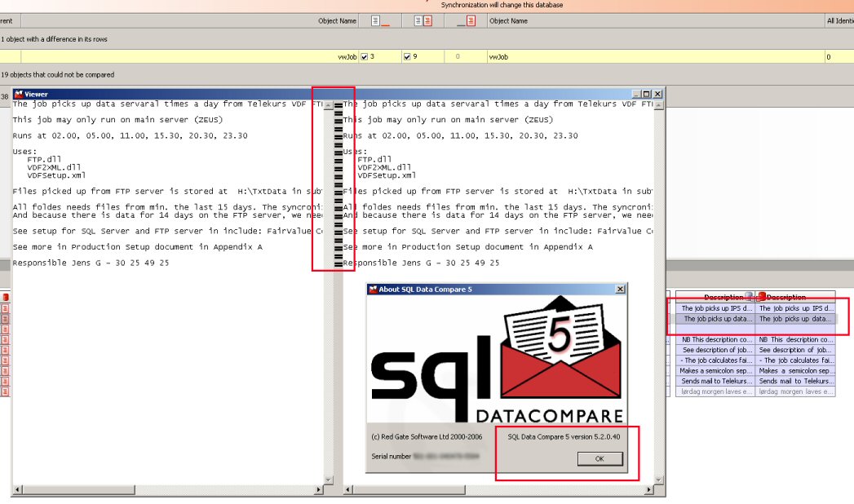The width and height of the screenshot is (854, 504).
Task: Uncheck the vwJob checkbox beside 3
Action: (x=365, y=57)
